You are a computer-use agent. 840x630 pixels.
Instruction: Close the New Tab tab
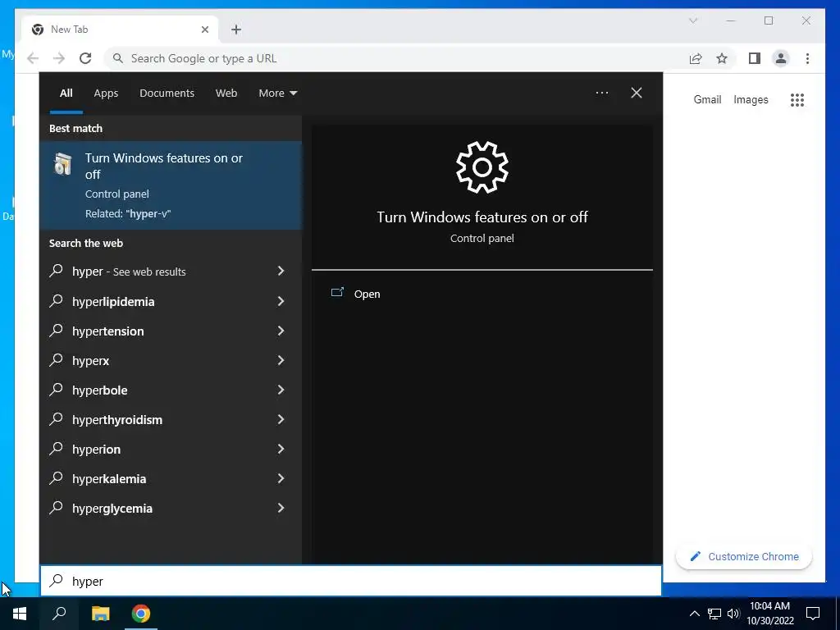coord(204,30)
